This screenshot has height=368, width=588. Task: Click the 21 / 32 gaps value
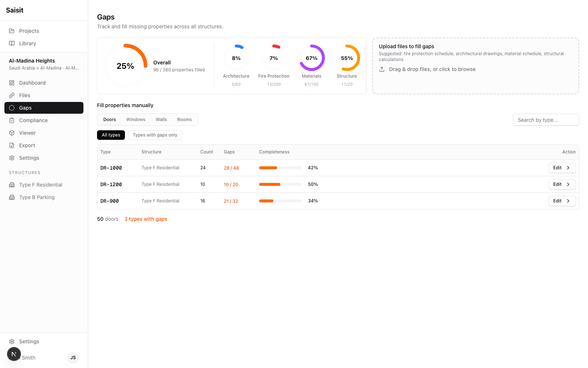tap(231, 201)
